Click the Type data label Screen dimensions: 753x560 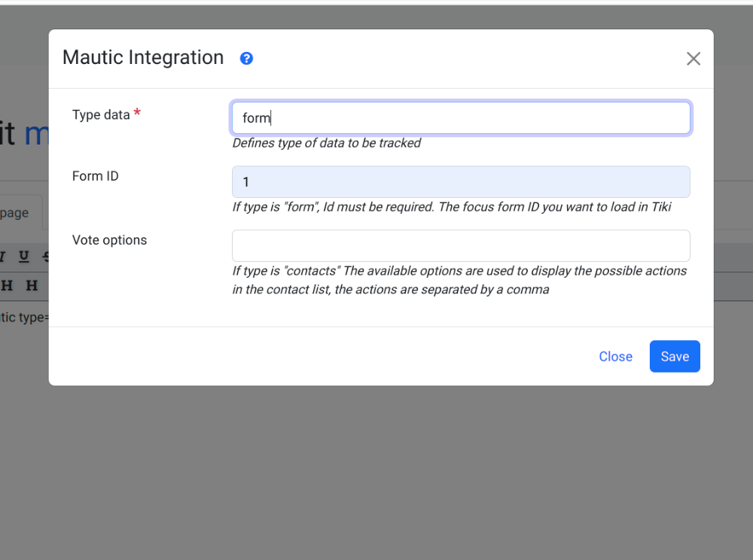(x=101, y=114)
